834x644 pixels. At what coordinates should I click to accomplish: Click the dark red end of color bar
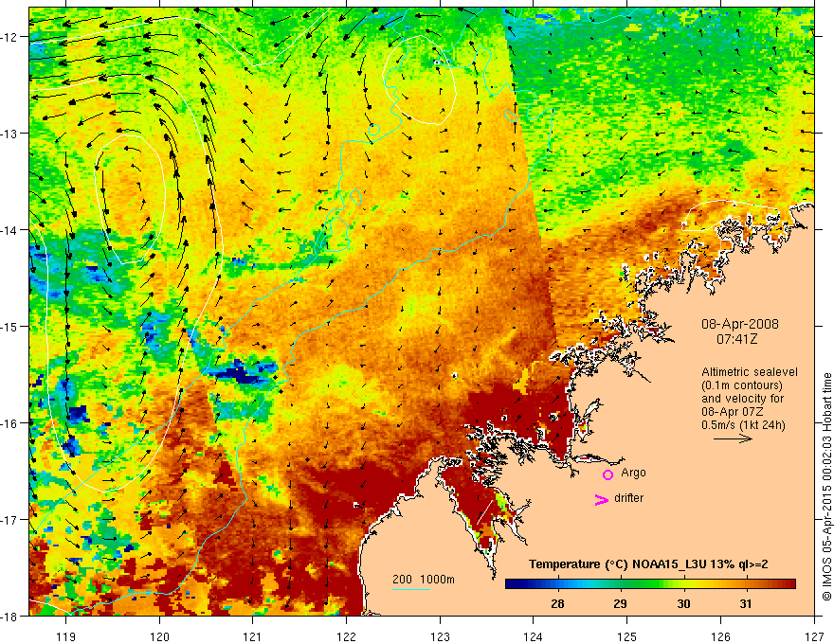click(789, 584)
